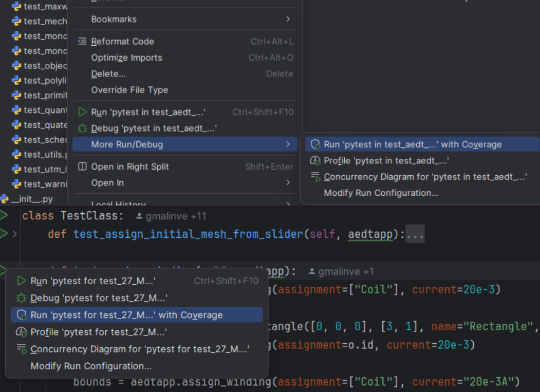Open the 'Open In' submenu
The image size is (540, 392).
click(x=107, y=182)
